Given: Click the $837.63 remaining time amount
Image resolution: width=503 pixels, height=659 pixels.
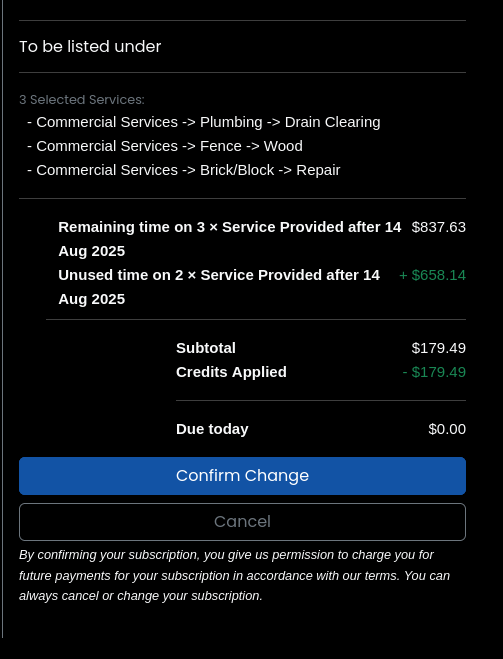Looking at the screenshot, I should pos(439,227).
